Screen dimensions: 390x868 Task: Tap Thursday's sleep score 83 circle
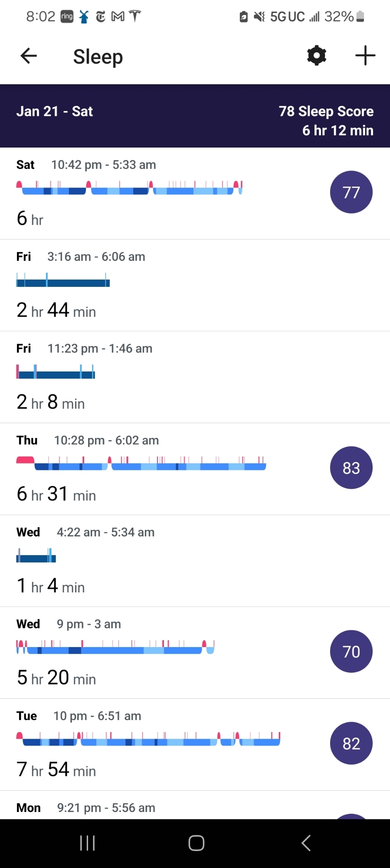point(351,468)
